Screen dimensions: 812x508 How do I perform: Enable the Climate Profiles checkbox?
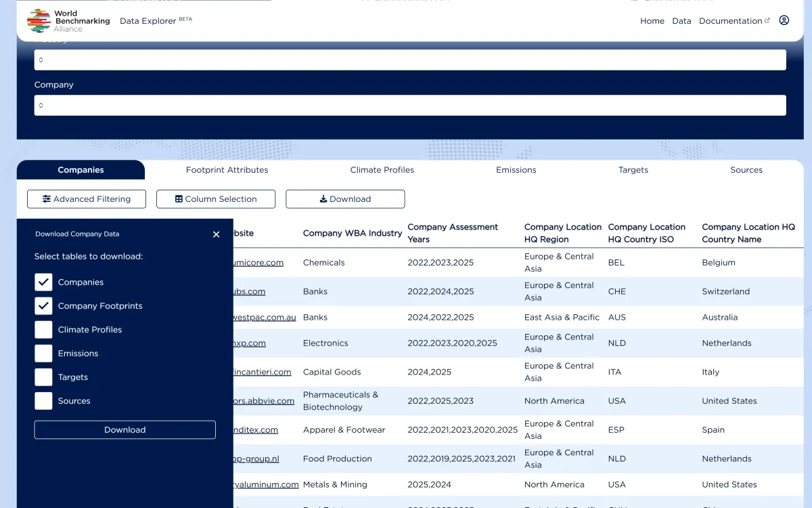pos(43,329)
